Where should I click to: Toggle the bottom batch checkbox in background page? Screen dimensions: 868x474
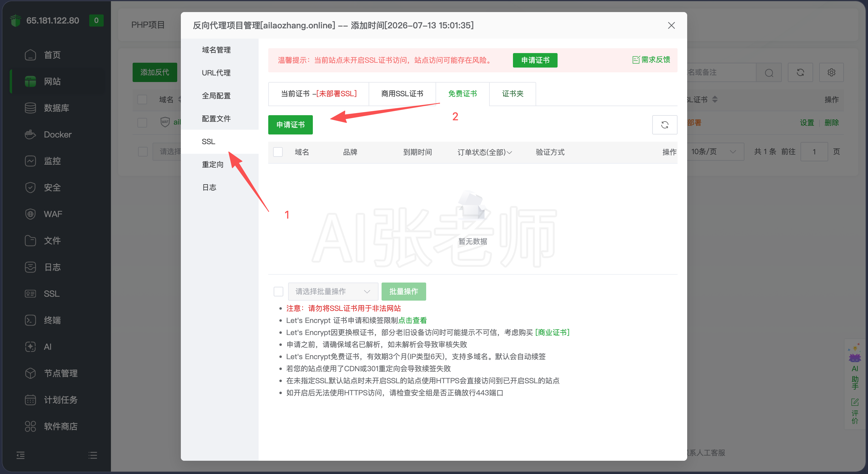(143, 152)
